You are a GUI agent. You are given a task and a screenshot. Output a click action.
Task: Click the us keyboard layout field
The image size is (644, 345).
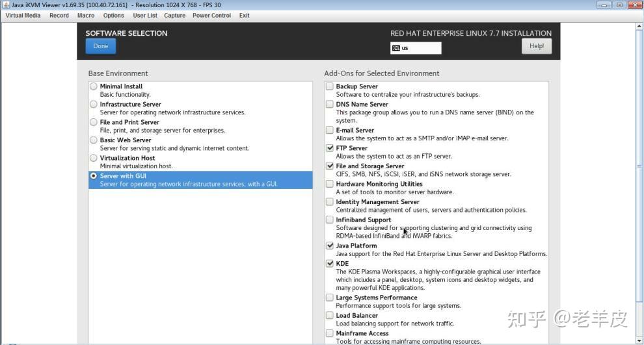click(x=416, y=48)
